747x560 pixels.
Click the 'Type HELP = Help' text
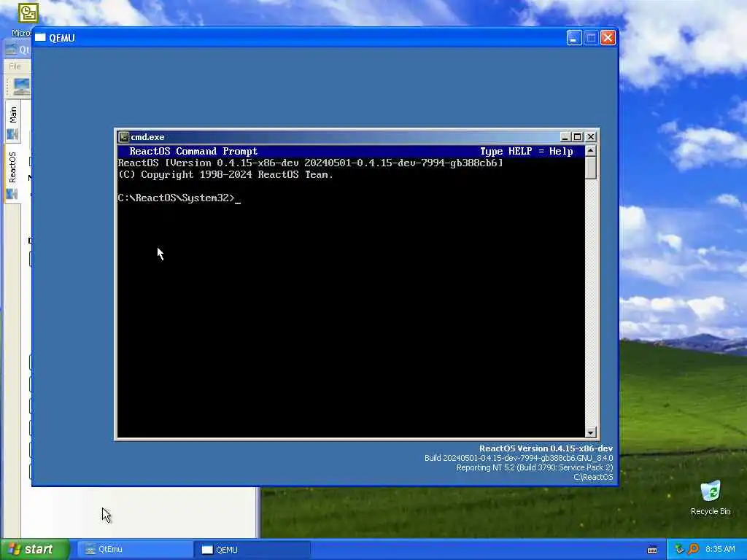point(527,152)
